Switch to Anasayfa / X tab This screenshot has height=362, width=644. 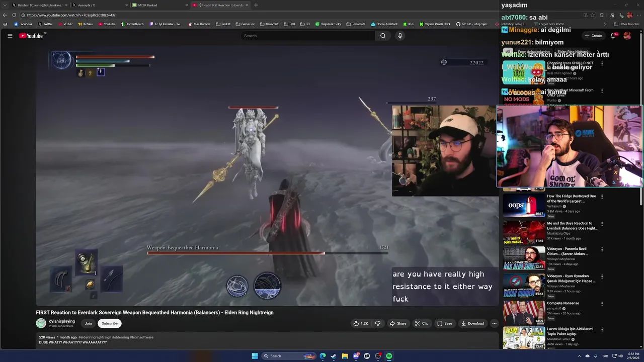[98, 5]
